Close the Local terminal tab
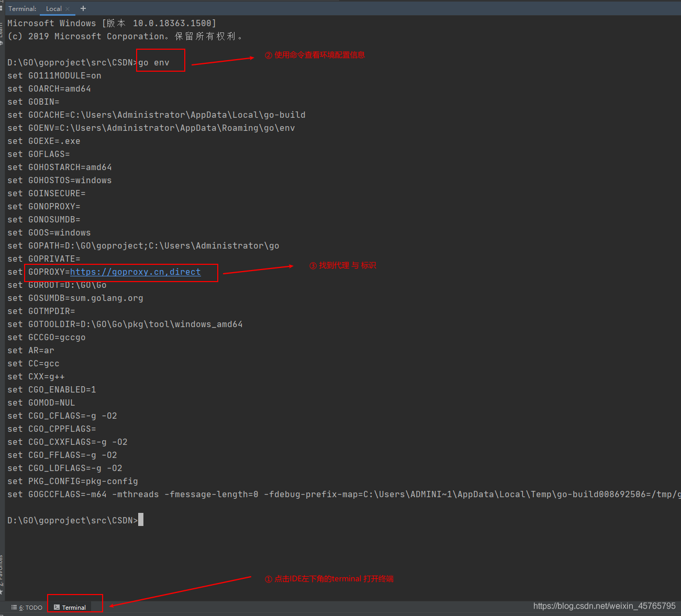 [x=68, y=9]
